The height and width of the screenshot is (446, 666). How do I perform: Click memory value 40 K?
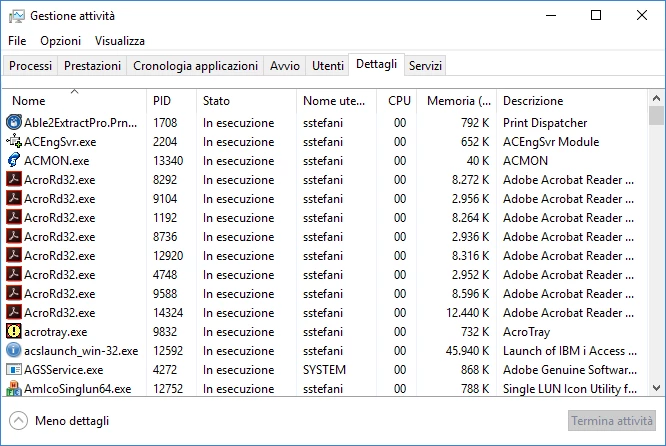click(478, 161)
